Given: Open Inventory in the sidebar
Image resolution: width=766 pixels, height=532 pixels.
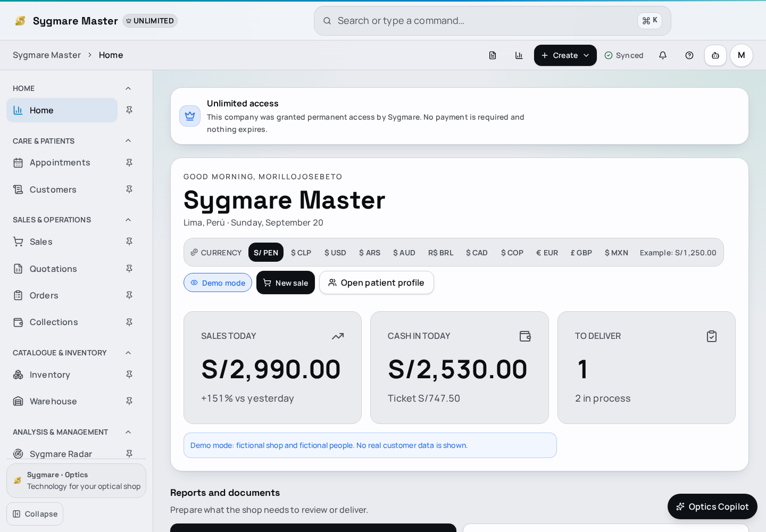Looking at the screenshot, I should [x=62, y=375].
